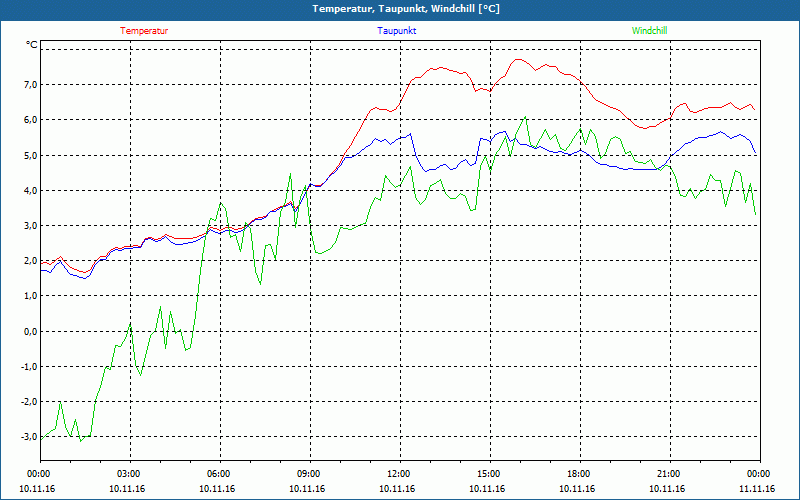Click the -2,0 y-axis value
Screen dimensions: 800x500
(x=29, y=402)
